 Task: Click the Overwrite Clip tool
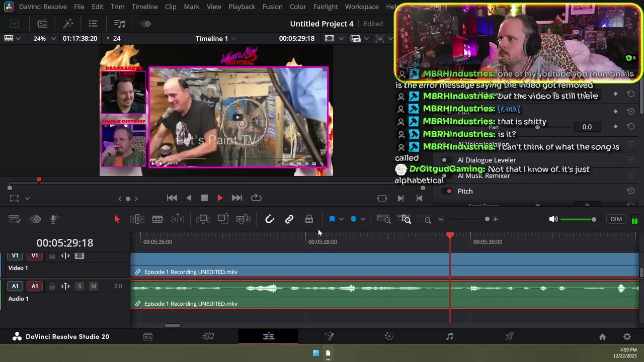[x=223, y=219]
